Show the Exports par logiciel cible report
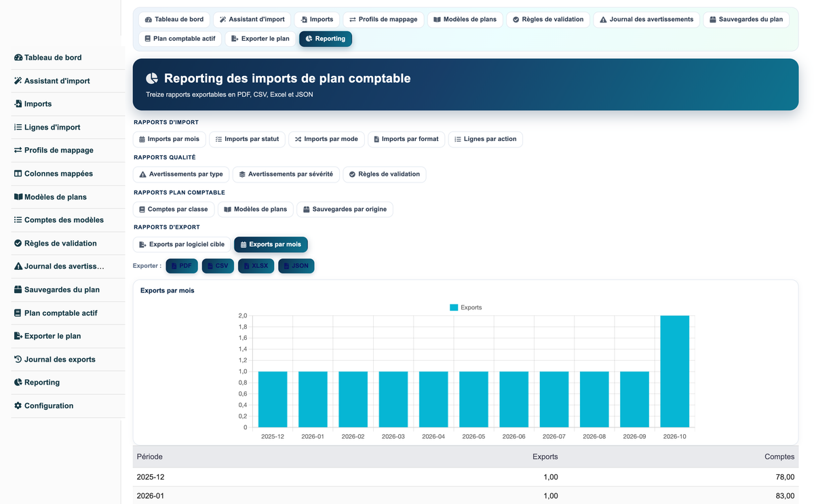The image size is (814, 504). (x=182, y=244)
